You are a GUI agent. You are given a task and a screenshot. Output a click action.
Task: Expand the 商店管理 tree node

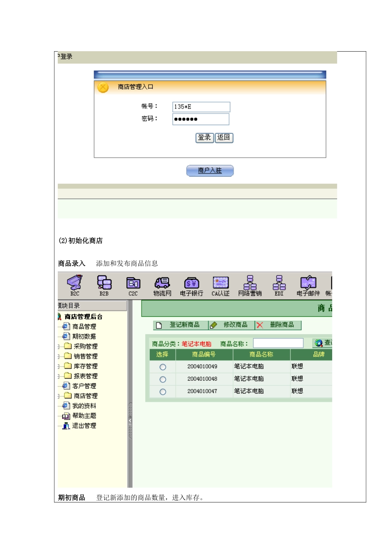(59, 396)
